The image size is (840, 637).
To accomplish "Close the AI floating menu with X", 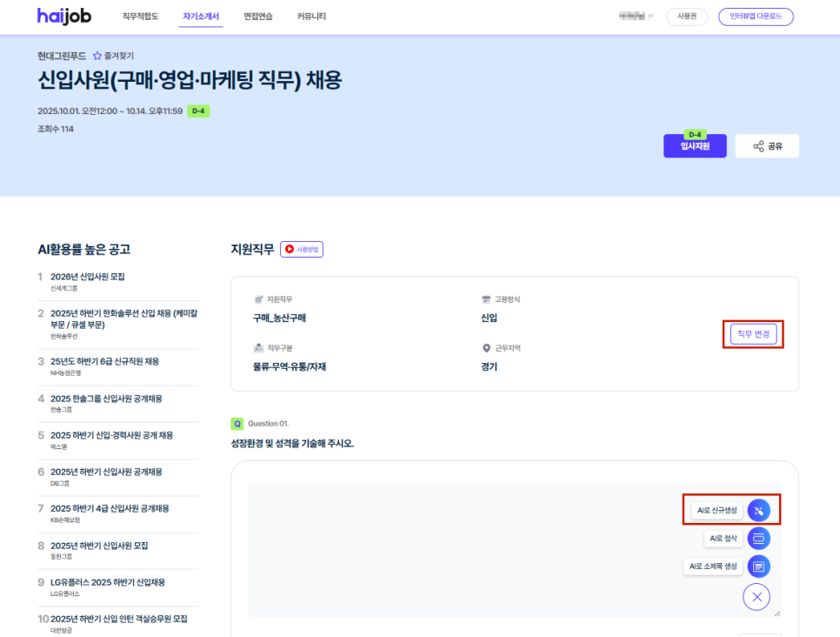I will [757, 597].
